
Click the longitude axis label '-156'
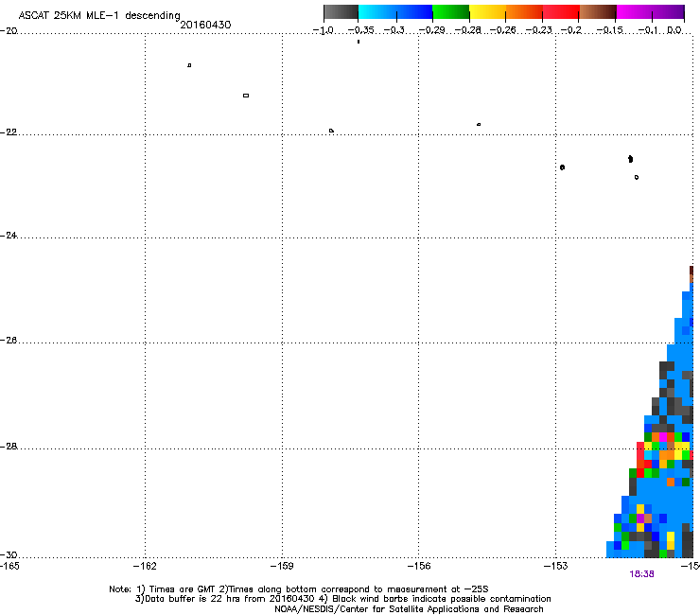pos(419,567)
